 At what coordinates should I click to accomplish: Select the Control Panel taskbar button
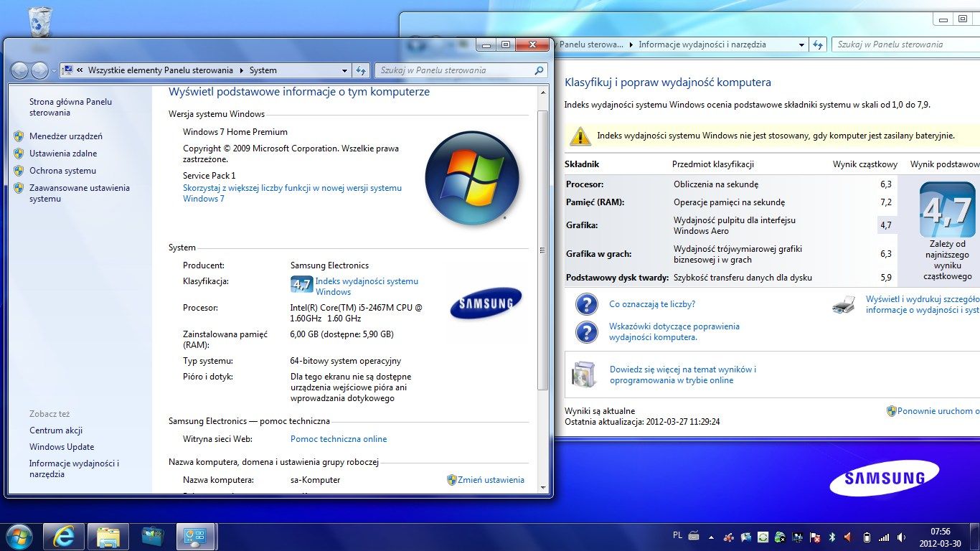click(x=196, y=537)
